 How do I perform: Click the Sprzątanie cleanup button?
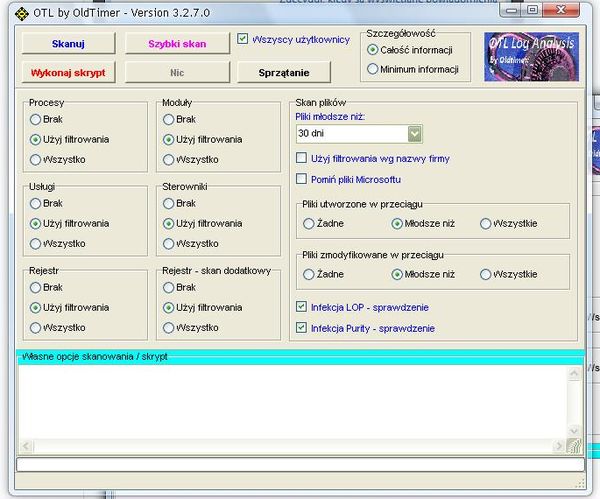tap(284, 73)
